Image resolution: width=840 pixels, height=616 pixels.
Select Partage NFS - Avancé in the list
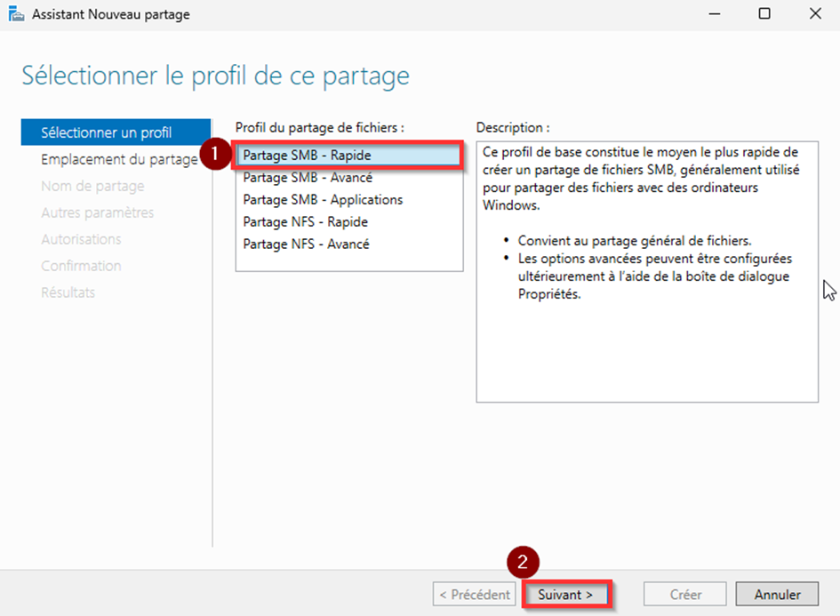click(306, 244)
